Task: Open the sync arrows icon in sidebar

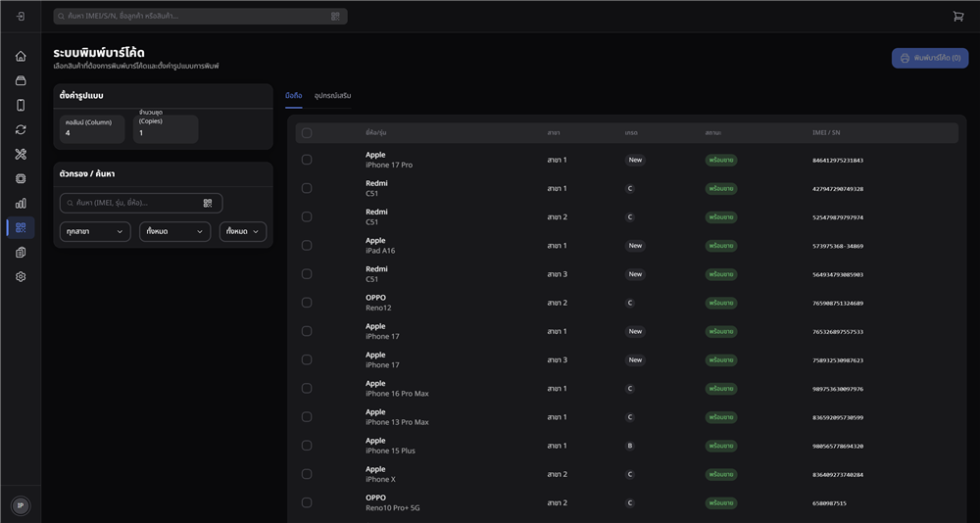Action: pos(21,129)
